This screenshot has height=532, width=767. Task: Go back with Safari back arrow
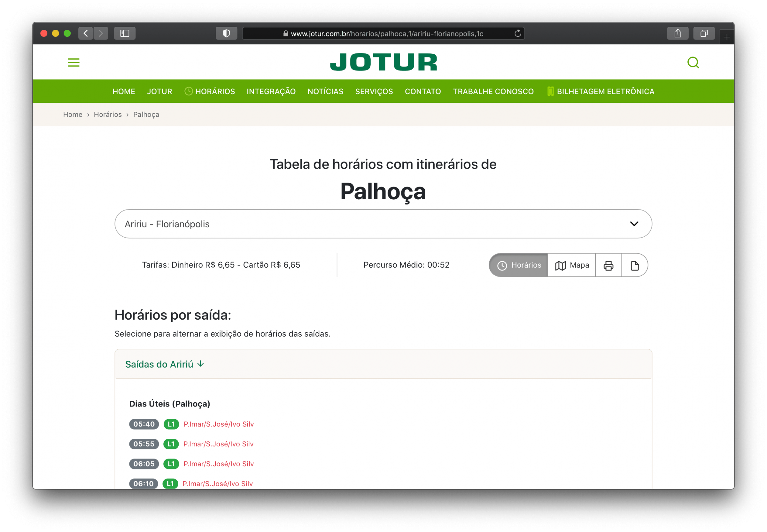(x=86, y=33)
